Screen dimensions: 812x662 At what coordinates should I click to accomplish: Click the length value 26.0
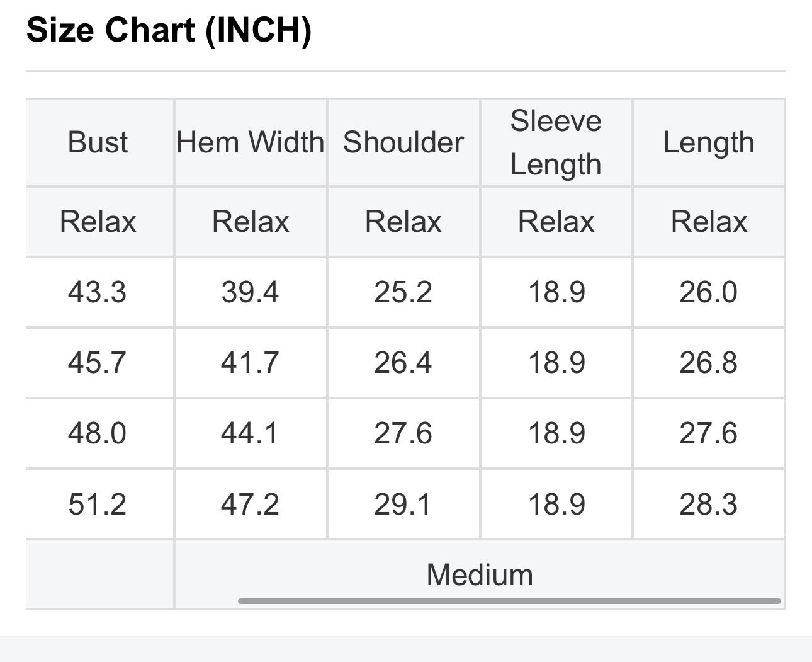(709, 292)
